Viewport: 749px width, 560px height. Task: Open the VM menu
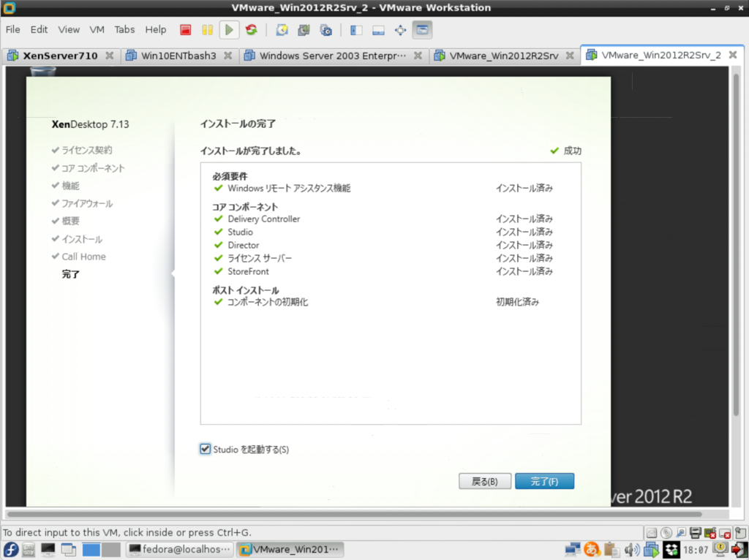[x=97, y=29]
